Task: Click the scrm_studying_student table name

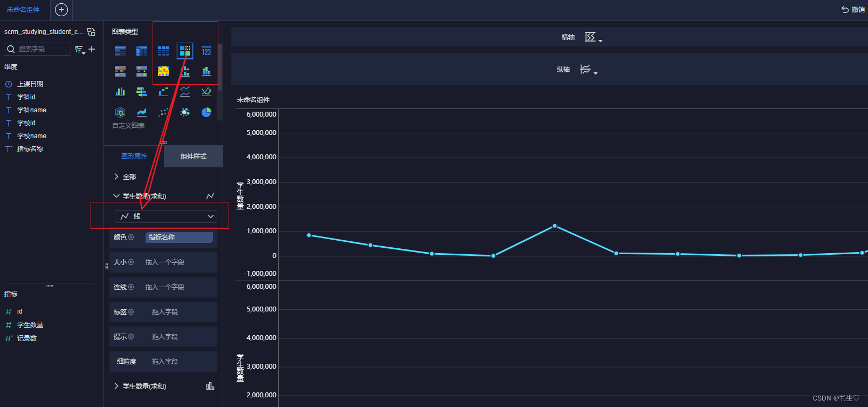Action: 44,32
